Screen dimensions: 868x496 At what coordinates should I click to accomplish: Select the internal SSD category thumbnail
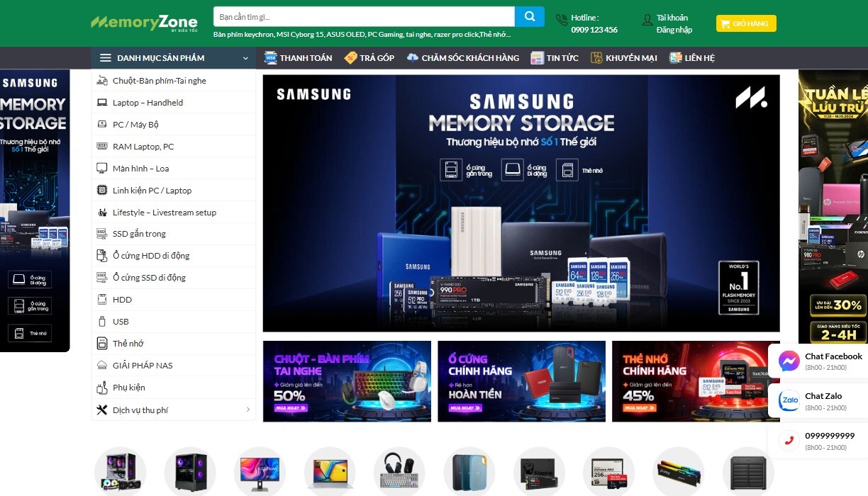click(539, 472)
